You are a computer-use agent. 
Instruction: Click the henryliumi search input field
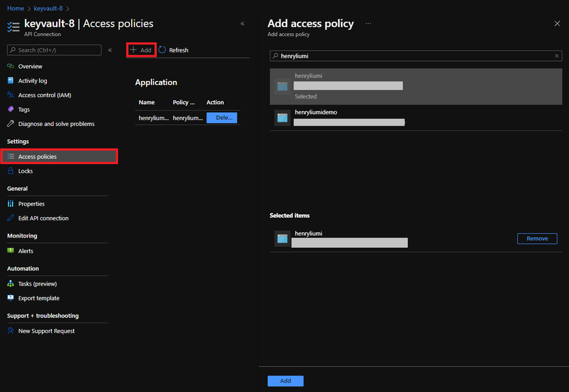pyautogui.click(x=416, y=56)
